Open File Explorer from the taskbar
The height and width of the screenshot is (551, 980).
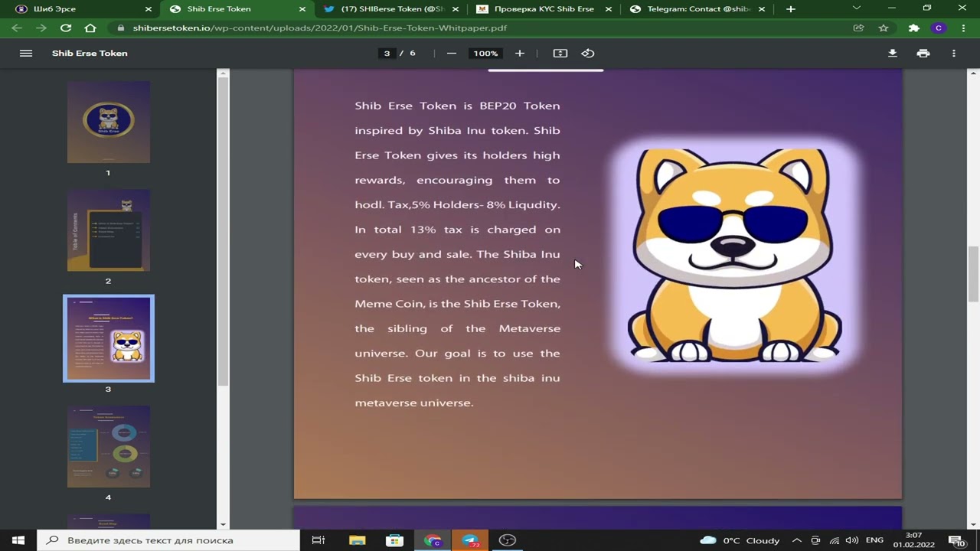click(357, 540)
